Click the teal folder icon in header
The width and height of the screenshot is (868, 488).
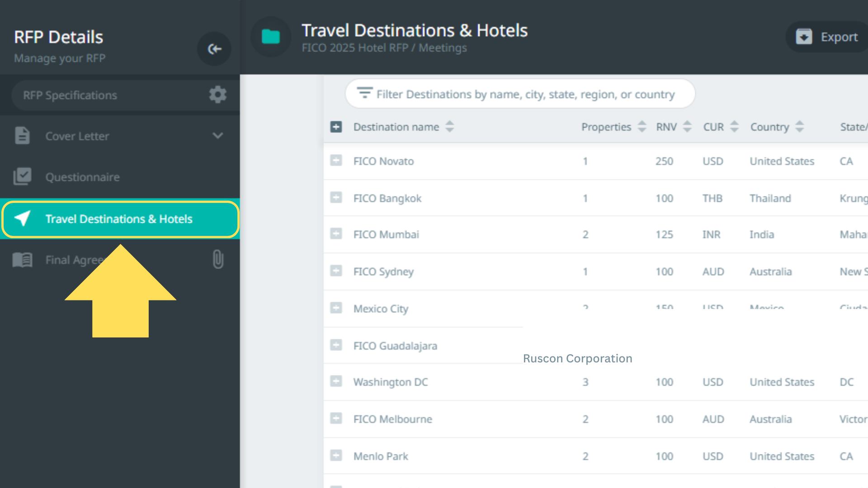[x=271, y=37]
